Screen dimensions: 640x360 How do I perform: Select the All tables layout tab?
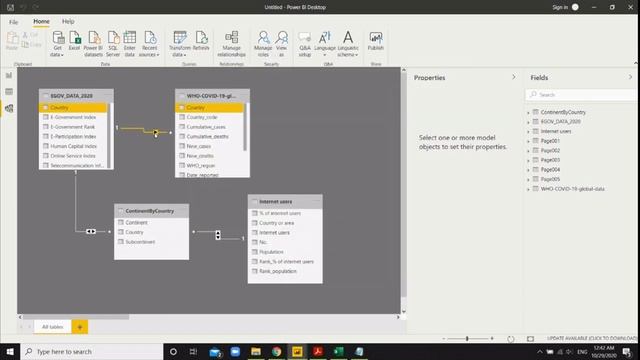click(53, 327)
